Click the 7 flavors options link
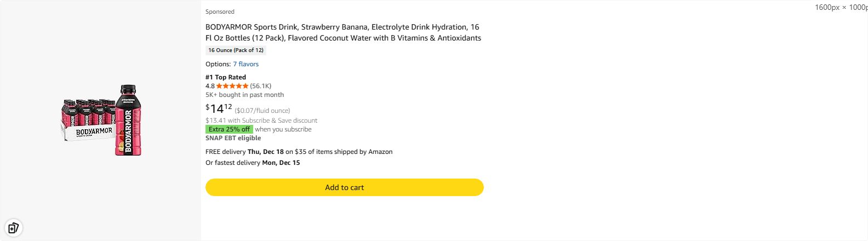 [245, 64]
